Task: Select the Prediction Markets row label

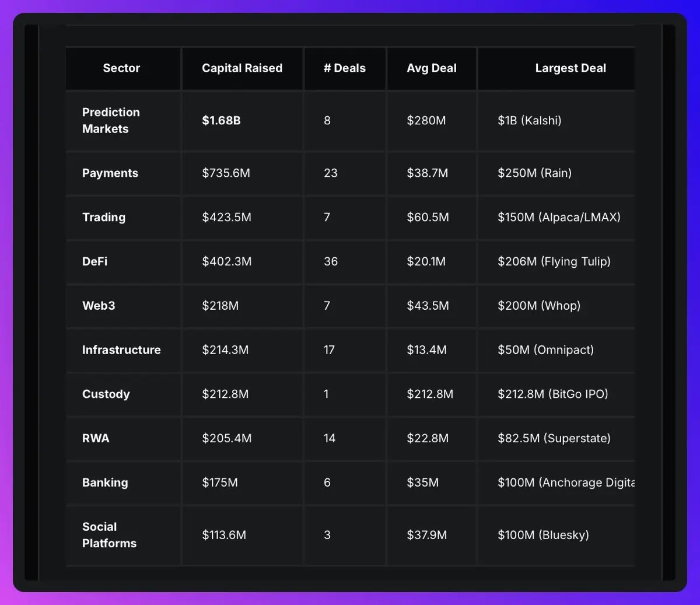Action: [x=111, y=120]
